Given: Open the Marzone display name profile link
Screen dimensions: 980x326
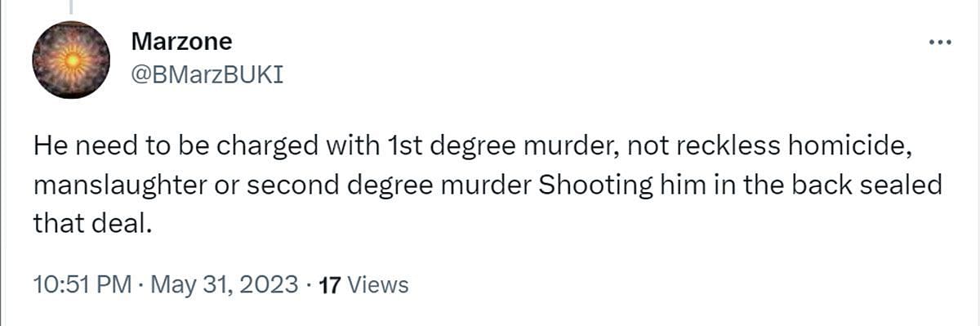Looking at the screenshot, I should 181,41.
